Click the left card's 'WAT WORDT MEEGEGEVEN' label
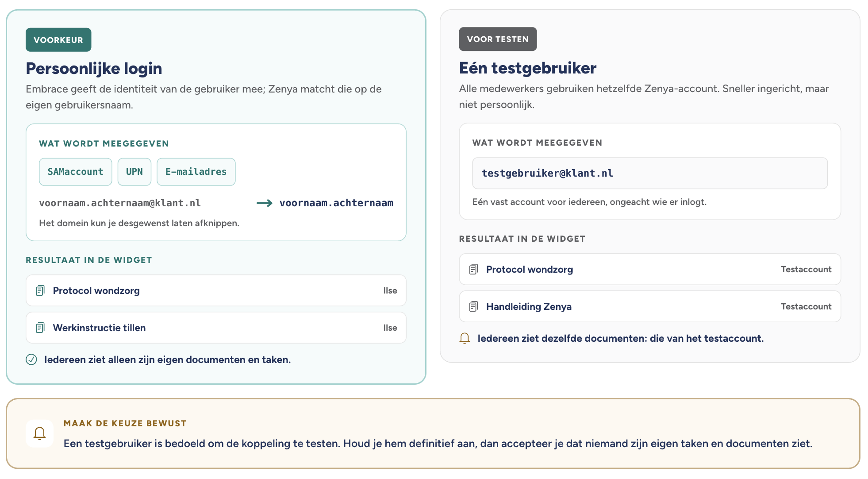The height and width of the screenshot is (479, 868). point(104,143)
